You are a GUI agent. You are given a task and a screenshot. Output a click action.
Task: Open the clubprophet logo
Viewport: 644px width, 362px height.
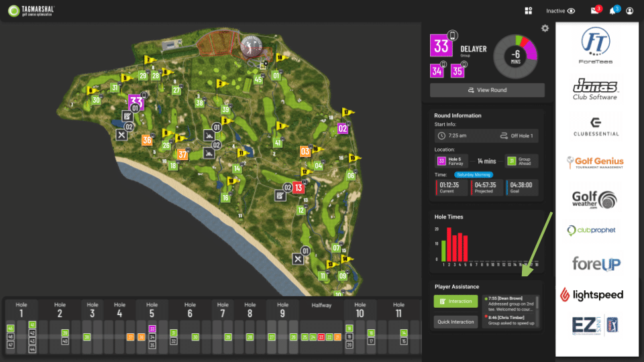(x=592, y=230)
